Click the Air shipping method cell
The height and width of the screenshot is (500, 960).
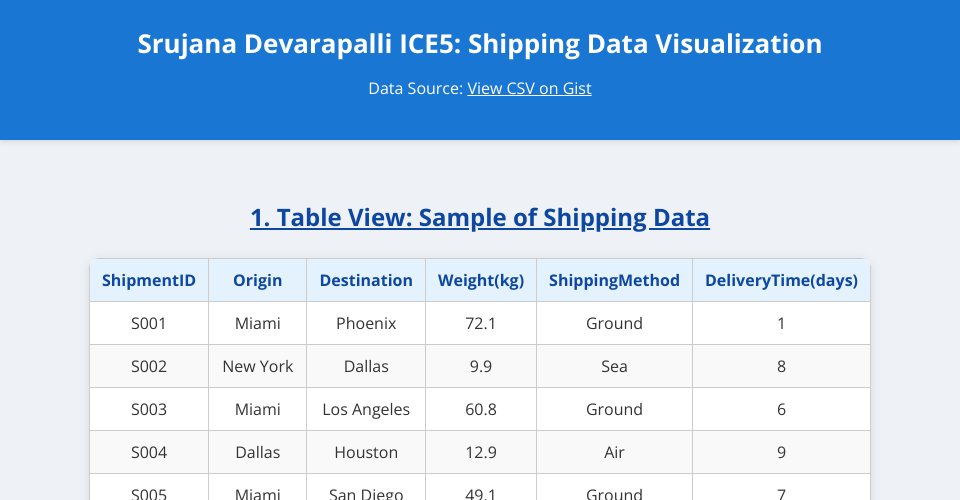click(x=614, y=452)
